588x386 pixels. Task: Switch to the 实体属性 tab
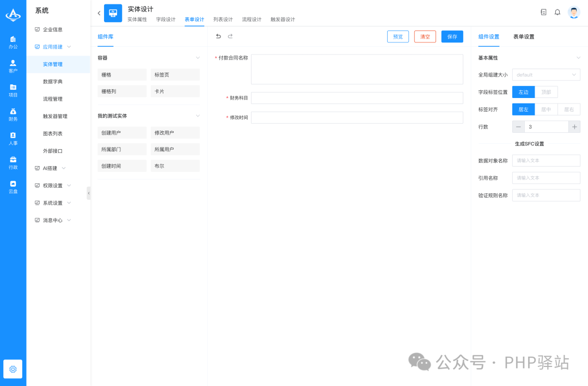coord(137,20)
